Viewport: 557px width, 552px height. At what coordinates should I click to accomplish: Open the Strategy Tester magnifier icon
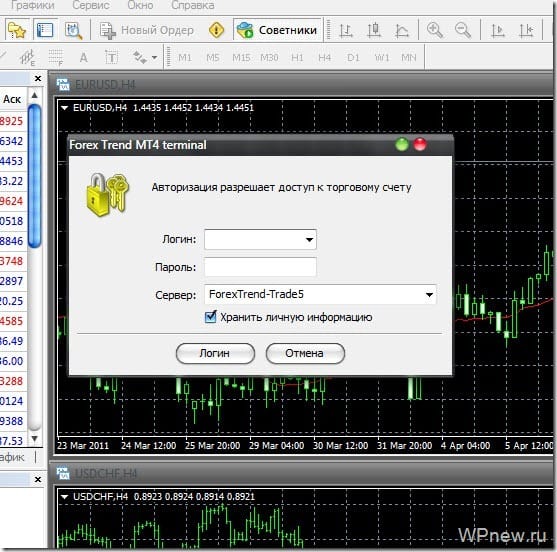(74, 30)
